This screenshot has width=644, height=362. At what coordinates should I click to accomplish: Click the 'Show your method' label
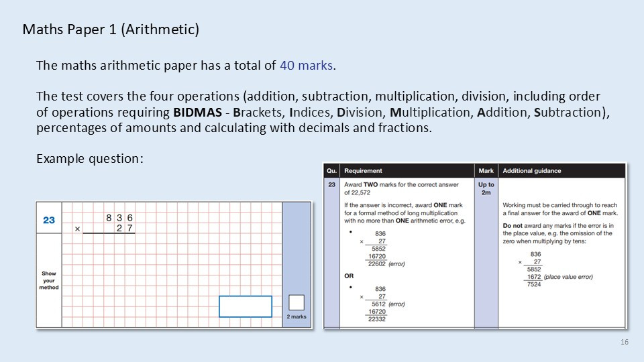tap(49, 280)
